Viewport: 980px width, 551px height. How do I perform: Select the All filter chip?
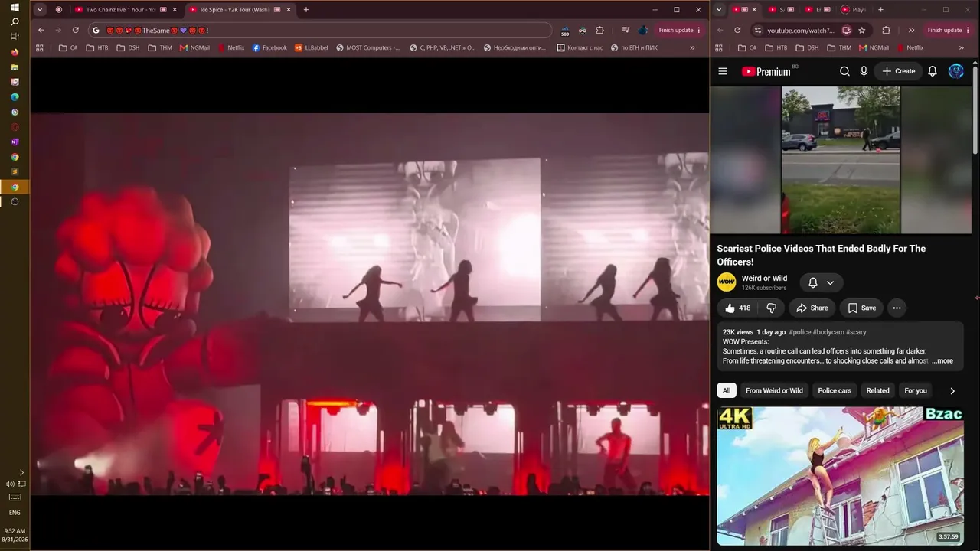(x=727, y=390)
